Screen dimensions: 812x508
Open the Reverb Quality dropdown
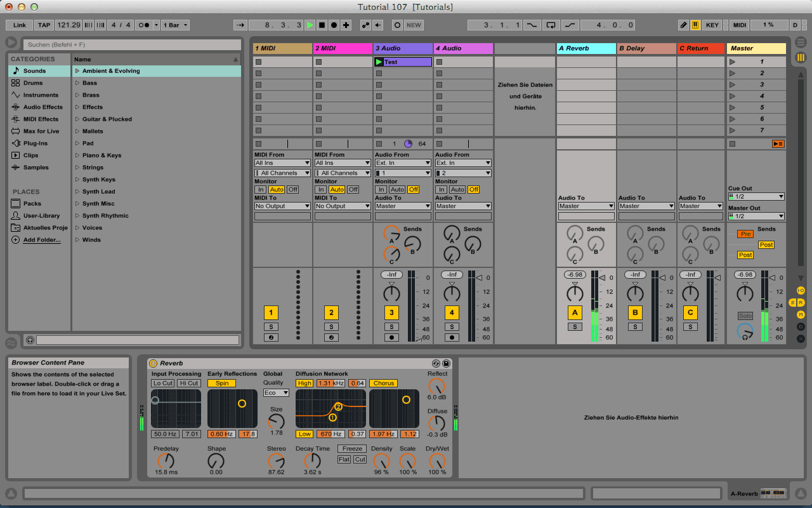point(276,393)
